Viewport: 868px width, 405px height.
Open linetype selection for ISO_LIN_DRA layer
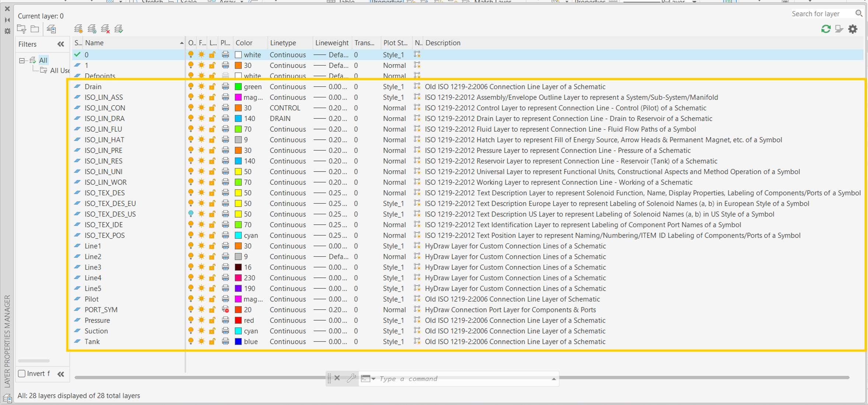click(280, 118)
